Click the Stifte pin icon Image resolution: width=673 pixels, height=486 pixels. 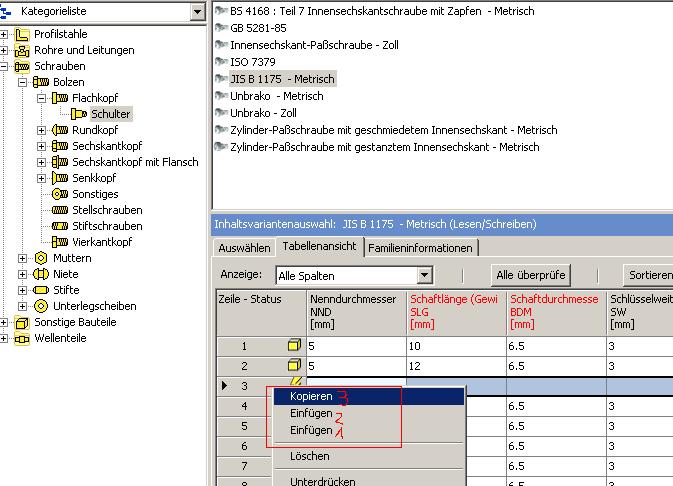pyautogui.click(x=41, y=290)
